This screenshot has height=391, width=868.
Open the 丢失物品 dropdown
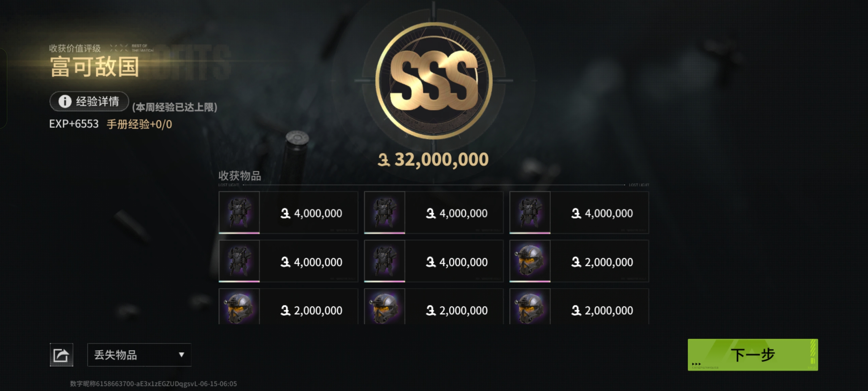[139, 355]
